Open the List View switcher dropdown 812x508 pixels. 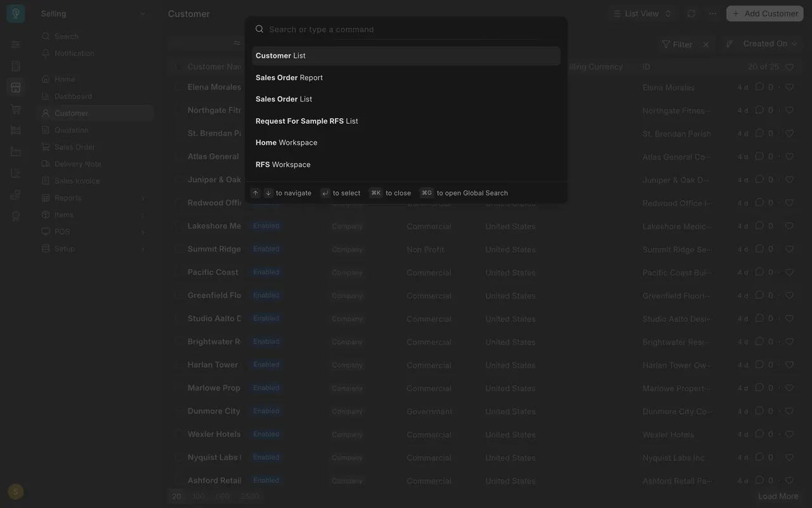pyautogui.click(x=642, y=13)
